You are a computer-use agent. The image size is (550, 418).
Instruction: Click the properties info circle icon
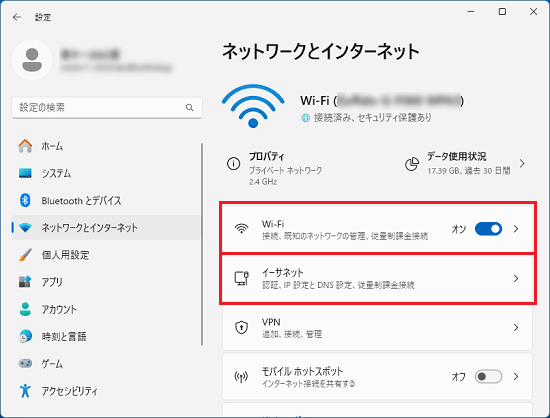234,163
